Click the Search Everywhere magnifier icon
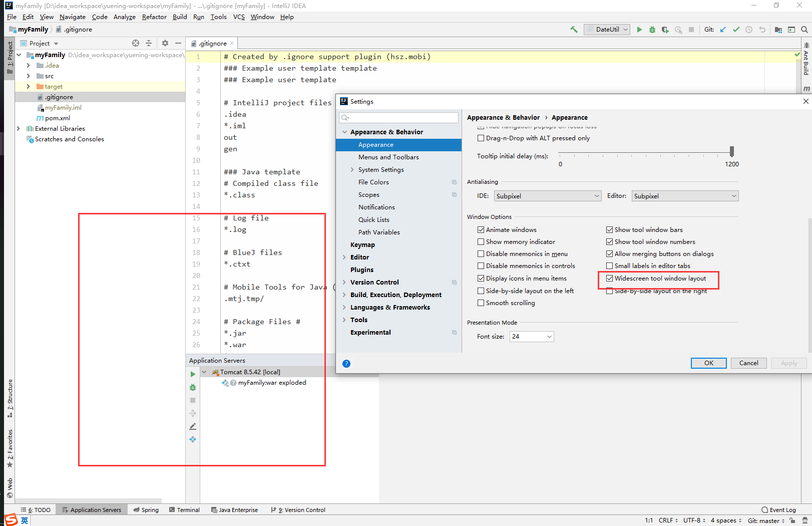Image resolution: width=812 pixels, height=526 pixels. [x=804, y=30]
